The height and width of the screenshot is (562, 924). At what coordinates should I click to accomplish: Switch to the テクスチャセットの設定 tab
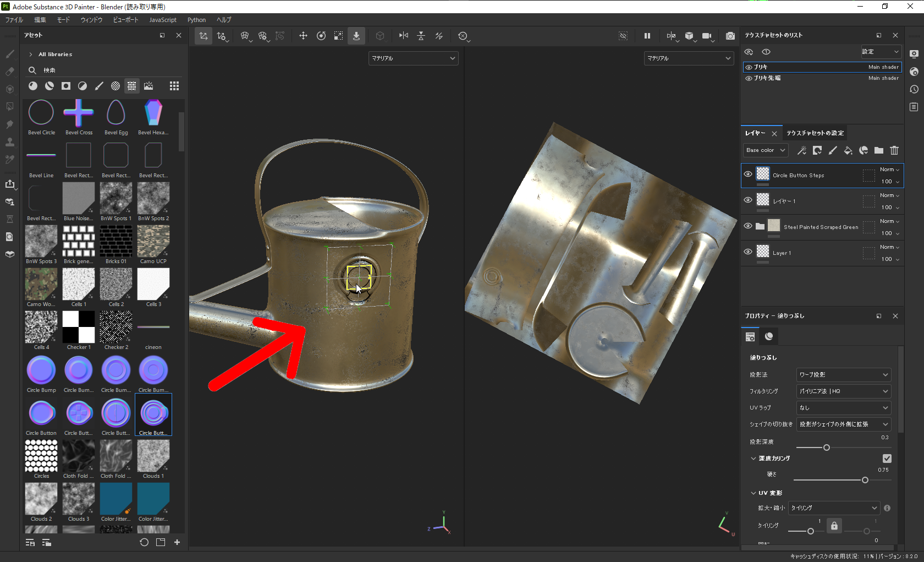816,133
